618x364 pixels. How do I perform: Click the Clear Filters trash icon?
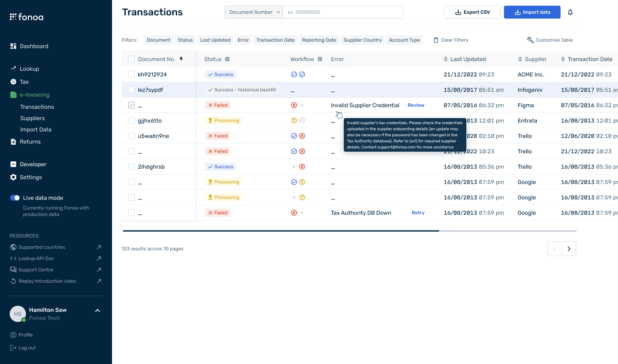coord(436,40)
